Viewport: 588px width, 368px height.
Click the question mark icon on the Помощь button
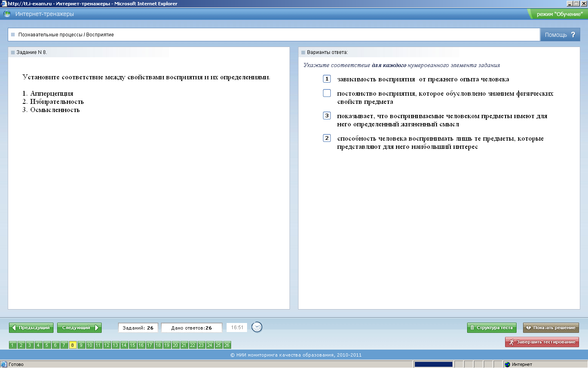point(573,35)
